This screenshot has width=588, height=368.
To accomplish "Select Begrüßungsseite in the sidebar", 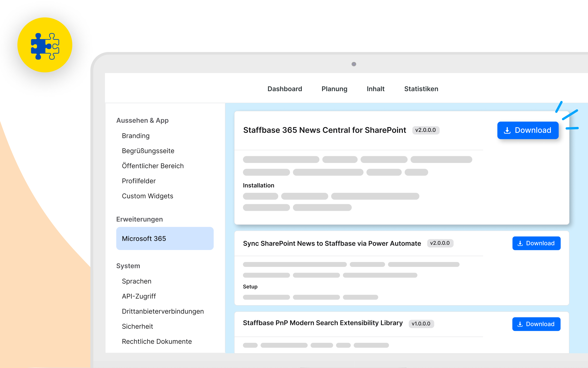I will (148, 151).
